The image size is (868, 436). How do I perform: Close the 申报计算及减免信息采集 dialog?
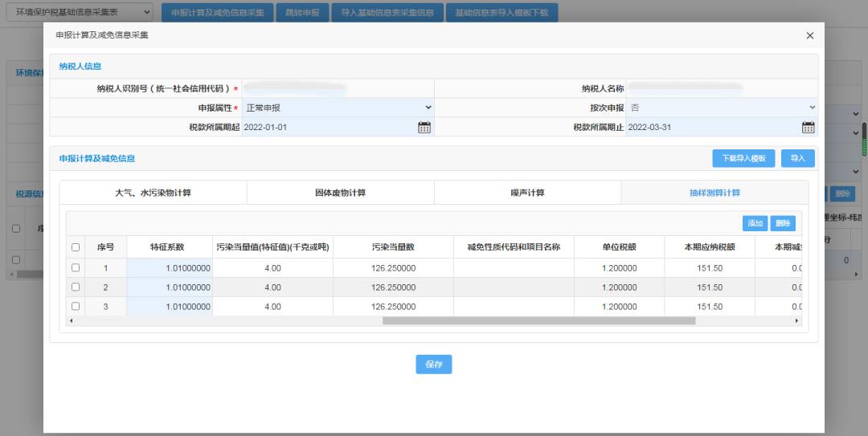tap(809, 35)
